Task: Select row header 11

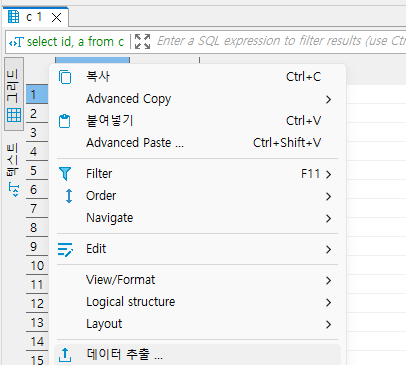Action: [37, 284]
